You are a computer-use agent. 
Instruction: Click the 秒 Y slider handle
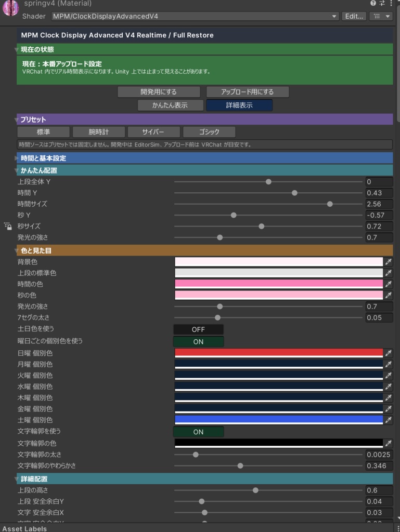pyautogui.click(x=234, y=215)
